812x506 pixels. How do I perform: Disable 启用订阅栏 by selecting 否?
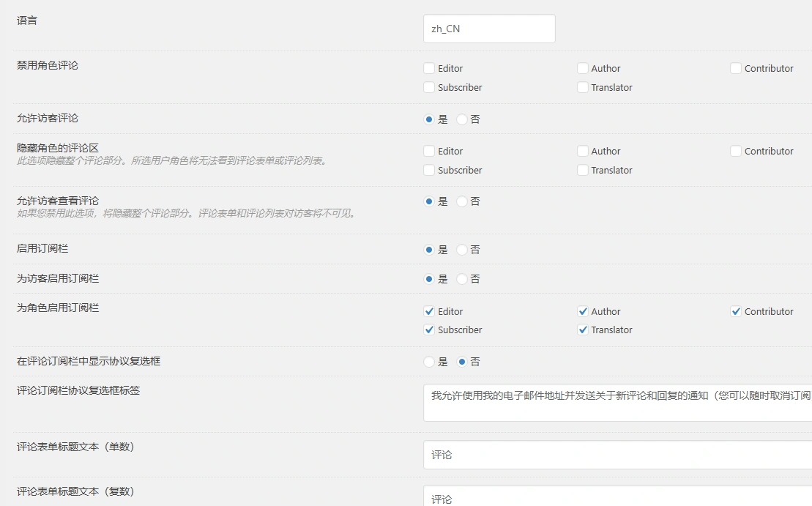(461, 249)
